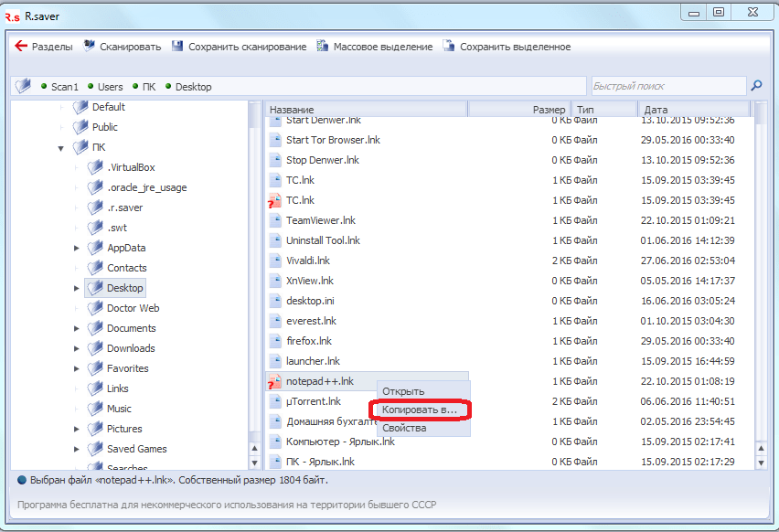Click the red Разделы back arrow icon

pos(21,47)
